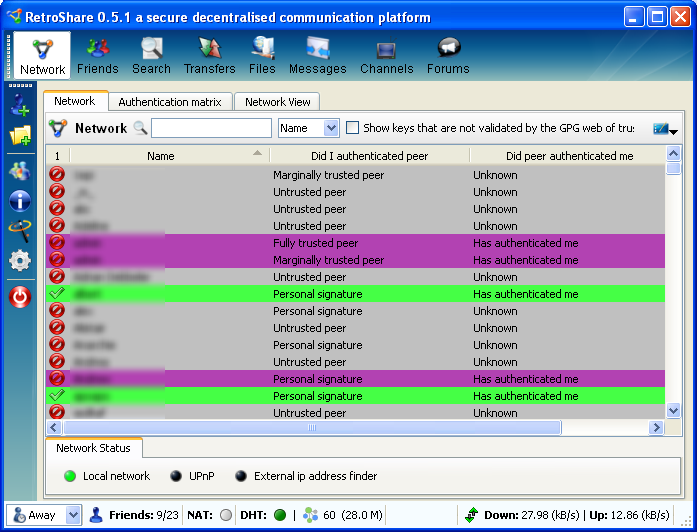Sort by Did peer authenticated me column
The image size is (697, 532).
pos(568,156)
